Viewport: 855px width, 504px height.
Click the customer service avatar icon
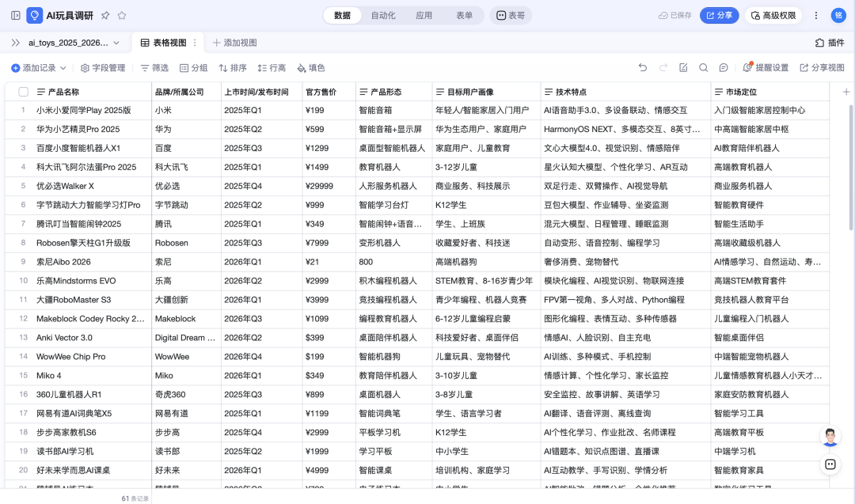click(x=830, y=437)
